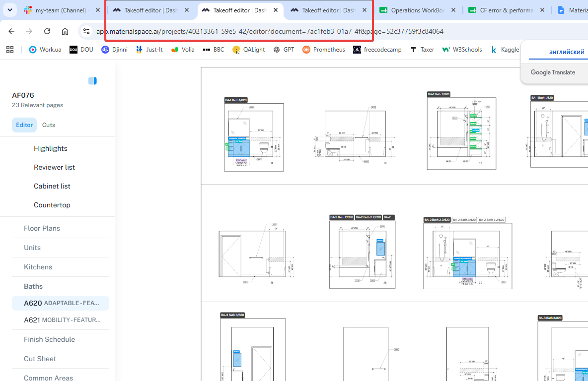Select the Editor tab
The height and width of the screenshot is (381, 588).
click(x=24, y=125)
